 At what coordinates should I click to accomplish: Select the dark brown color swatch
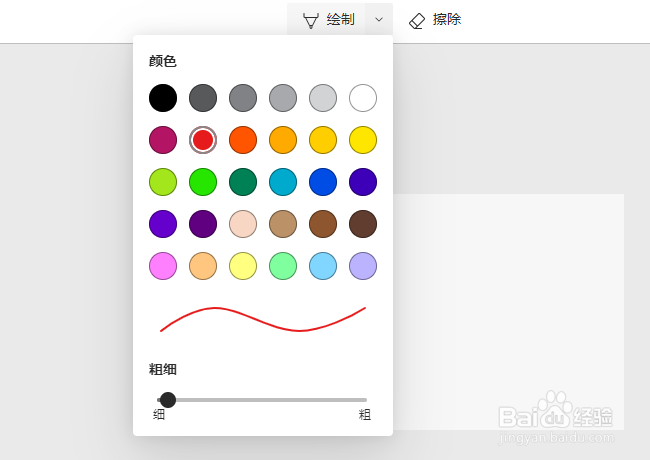363,224
